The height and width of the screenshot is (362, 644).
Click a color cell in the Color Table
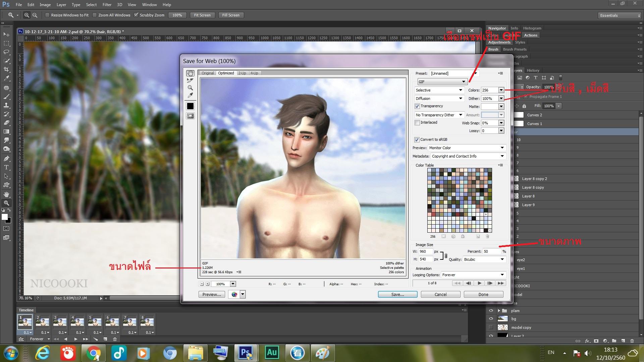coord(460,200)
